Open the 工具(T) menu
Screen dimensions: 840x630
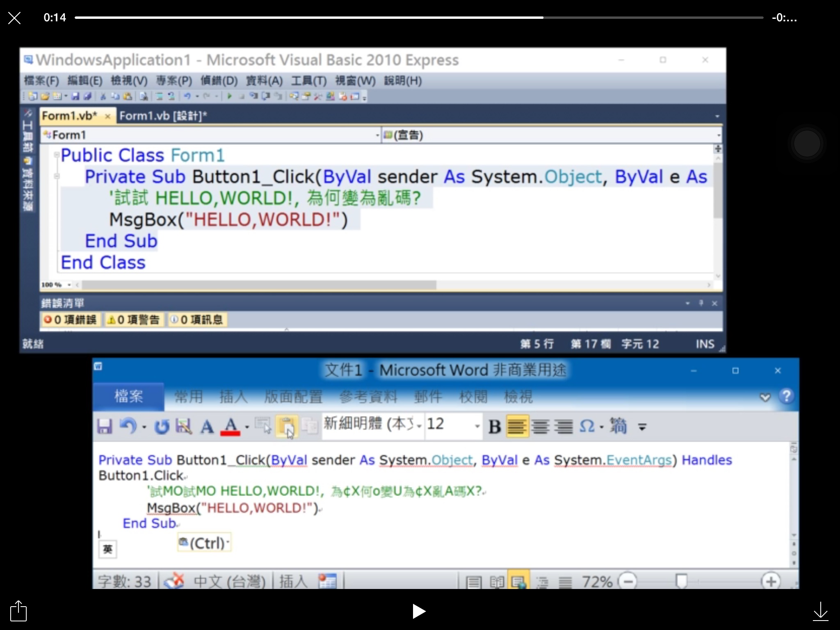[x=309, y=81]
